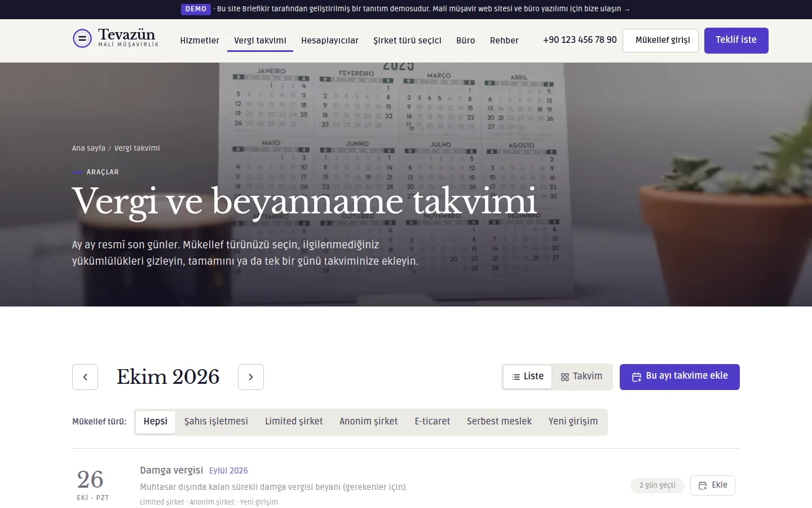Screen dimensions: 812x508
Task: Click the Damga vergisi title
Action: (x=171, y=471)
